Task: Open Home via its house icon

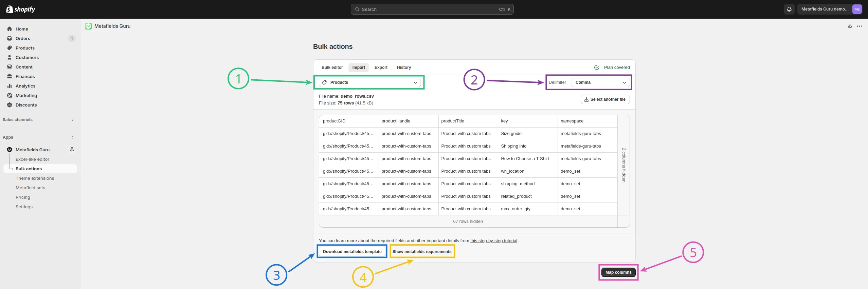Action: point(10,29)
